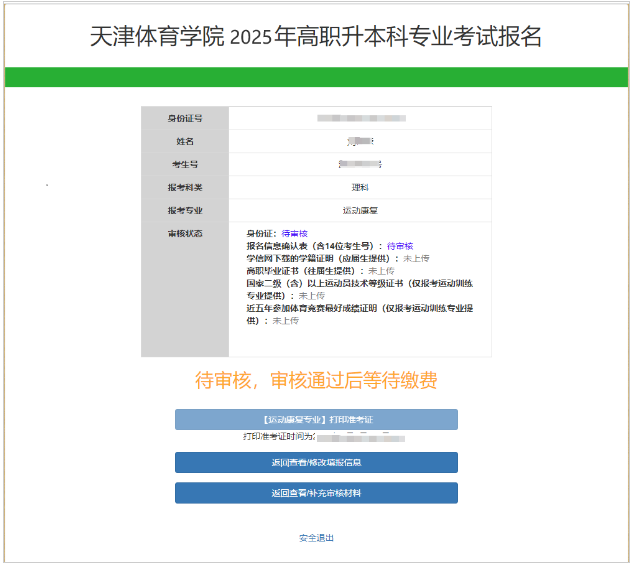The image size is (637, 568).
Task: Select the page title 天津体育学院 2025年高职升本科专业考试报名
Action: tap(317, 37)
